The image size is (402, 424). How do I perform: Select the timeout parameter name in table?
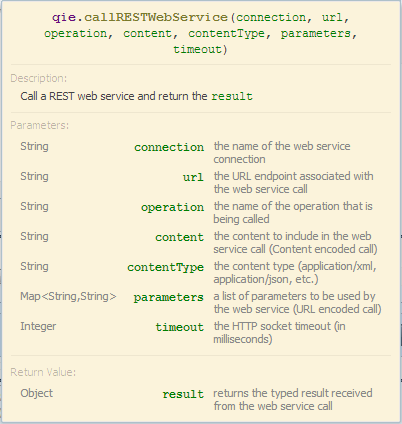179,327
